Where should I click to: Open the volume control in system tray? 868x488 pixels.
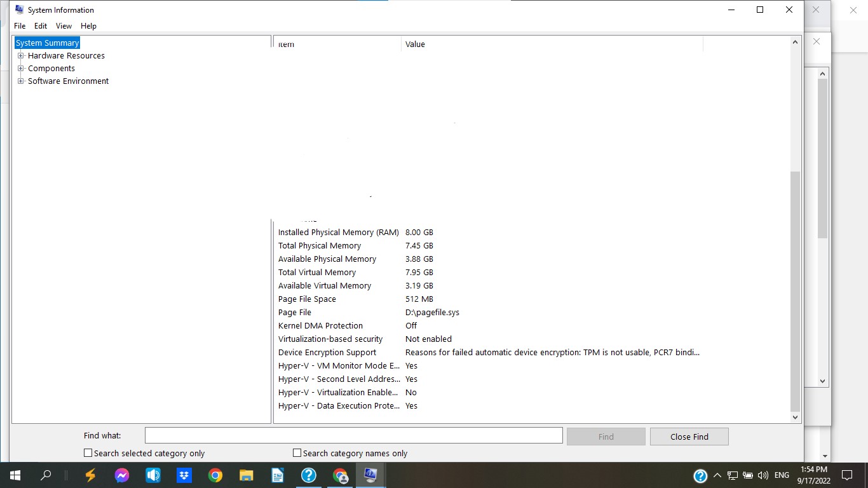(762, 475)
